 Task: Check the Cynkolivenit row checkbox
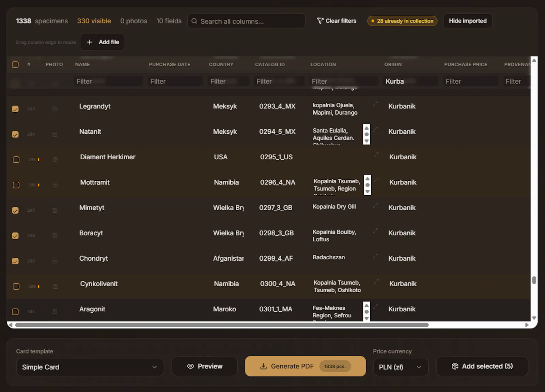tap(16, 287)
